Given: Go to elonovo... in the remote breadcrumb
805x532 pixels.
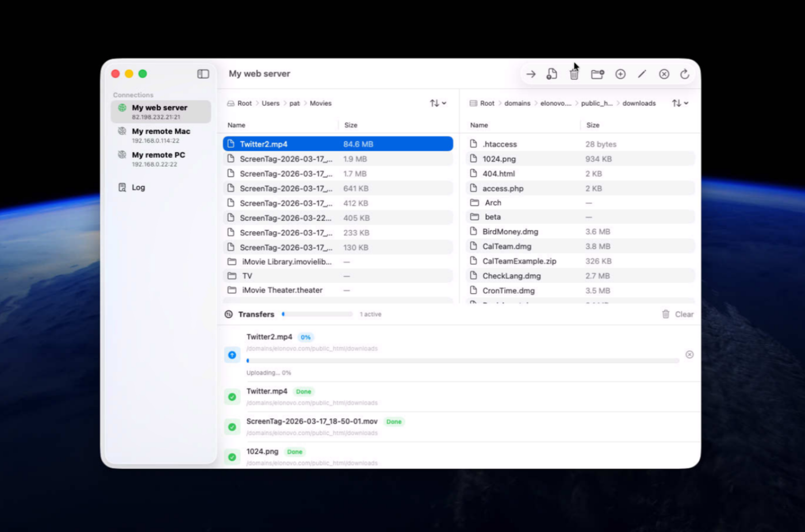Looking at the screenshot, I should (556, 104).
